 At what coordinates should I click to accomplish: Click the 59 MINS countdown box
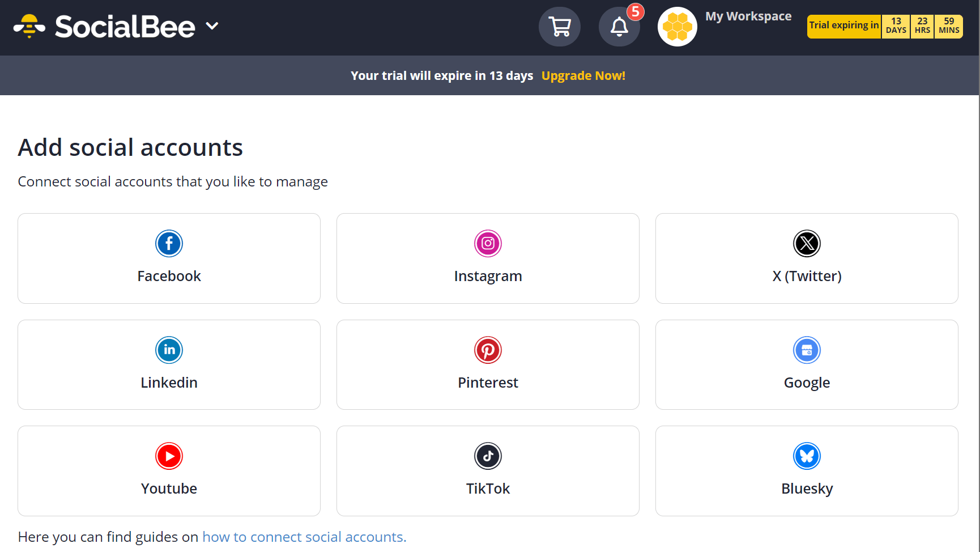[949, 26]
